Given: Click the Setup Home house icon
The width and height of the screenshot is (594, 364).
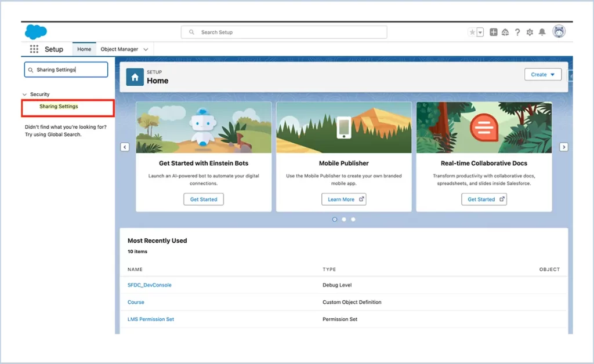Looking at the screenshot, I should coord(135,77).
